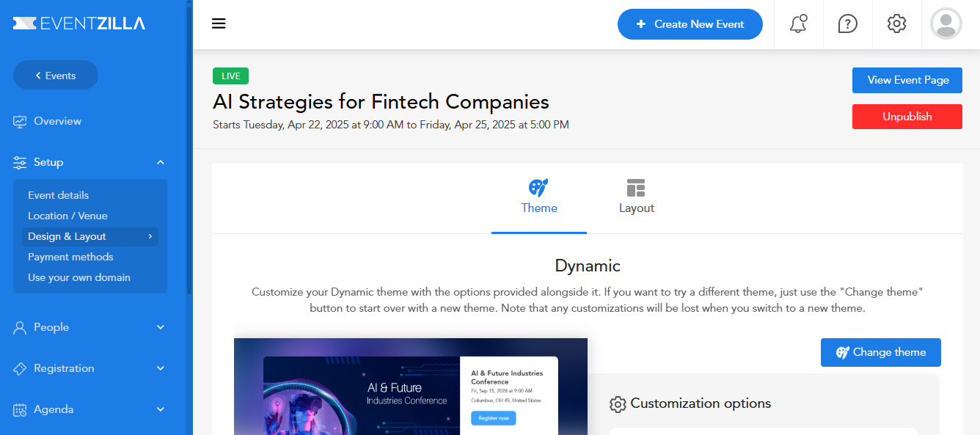Click the Overview chart icon in sidebar
The image size is (980, 435).
pos(20,122)
